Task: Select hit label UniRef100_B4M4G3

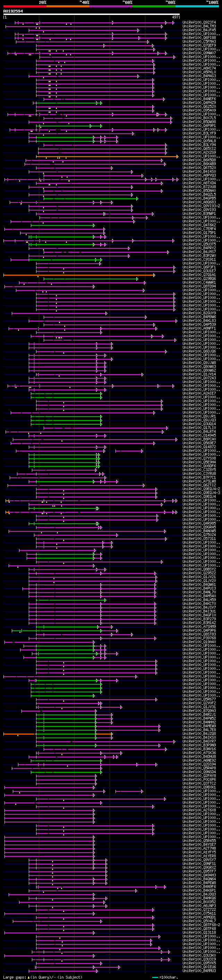Action: pos(199,76)
